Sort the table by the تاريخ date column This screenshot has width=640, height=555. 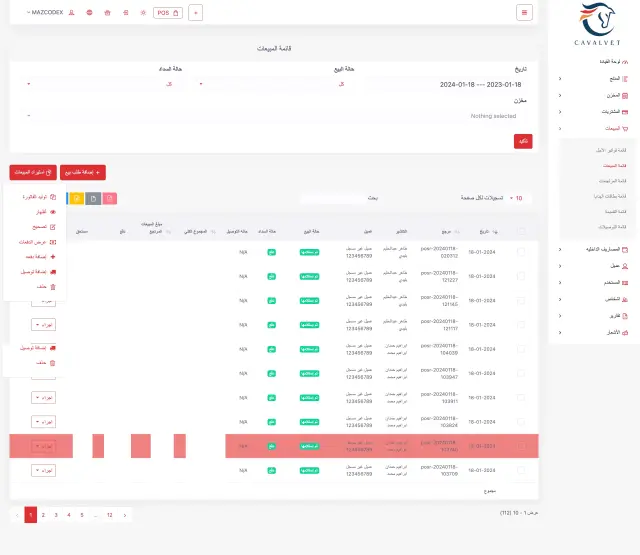pyautogui.click(x=488, y=231)
